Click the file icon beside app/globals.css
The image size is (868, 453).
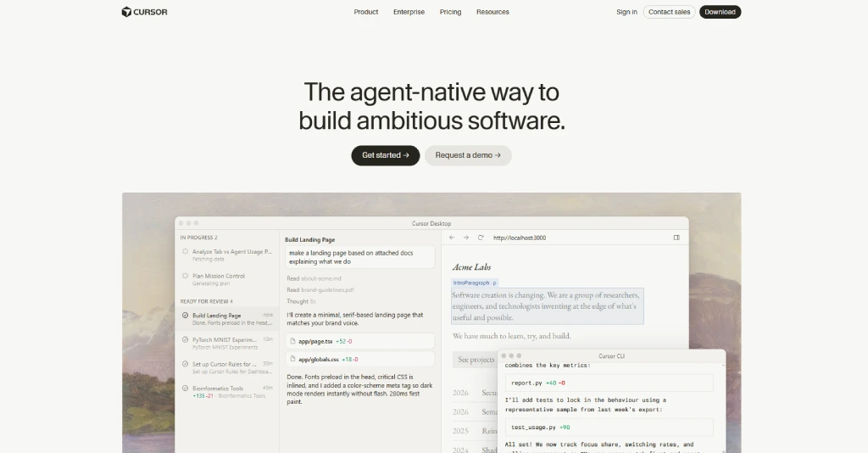point(292,359)
